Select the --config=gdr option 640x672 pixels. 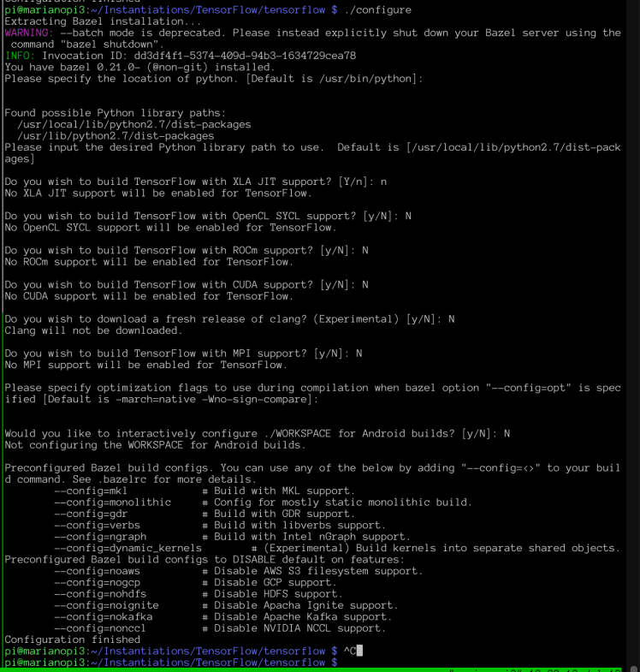point(91,514)
